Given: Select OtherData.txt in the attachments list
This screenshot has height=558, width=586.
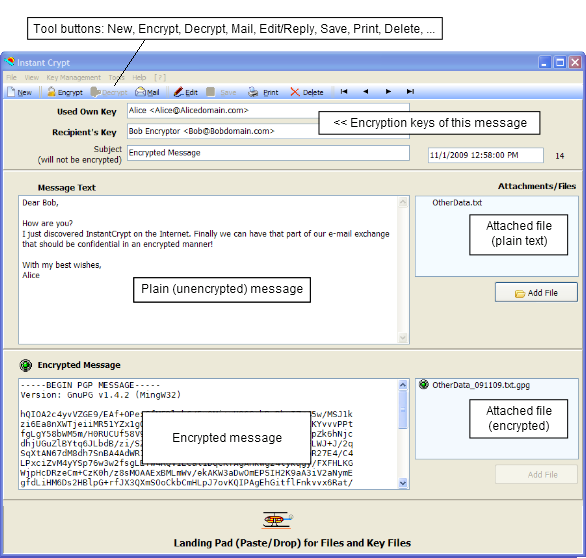Looking at the screenshot, I should [x=457, y=203].
